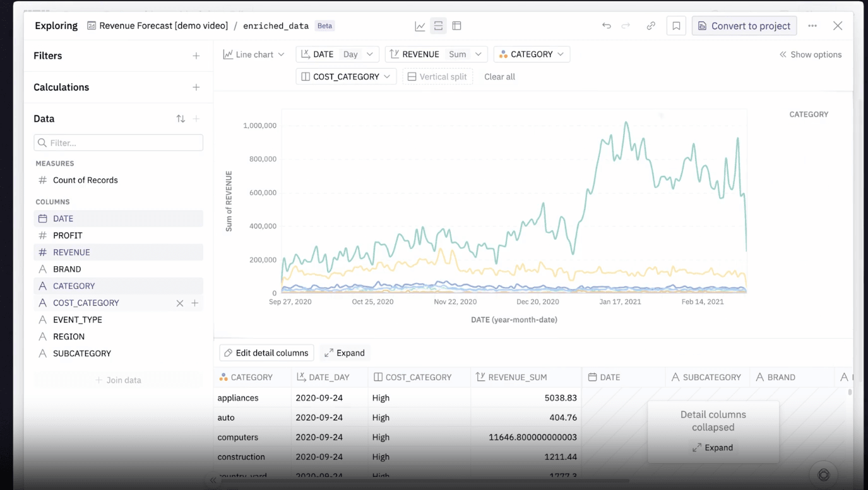868x490 pixels.
Task: Sort data columns with arrows icon
Action: [x=181, y=119]
